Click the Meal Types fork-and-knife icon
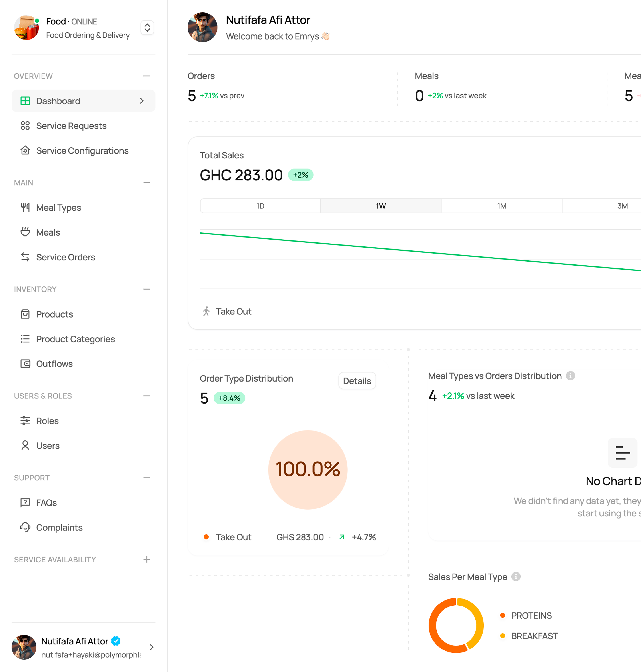This screenshot has width=641, height=672. click(x=25, y=207)
